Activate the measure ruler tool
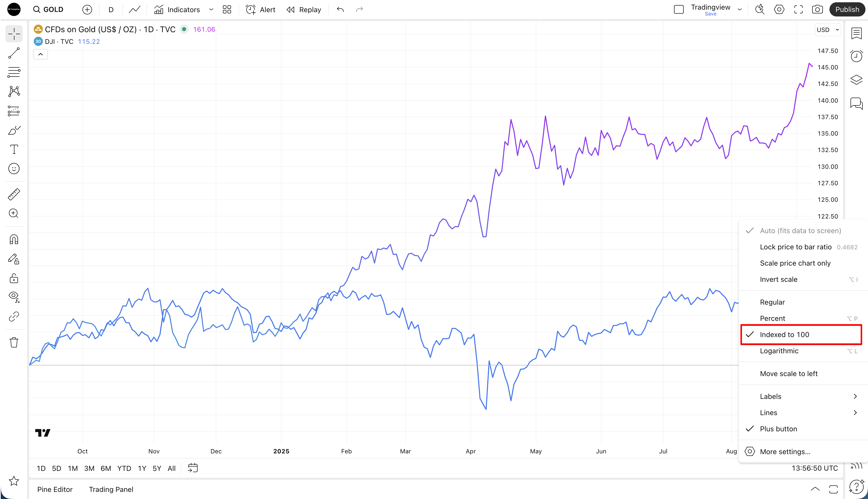 point(14,194)
